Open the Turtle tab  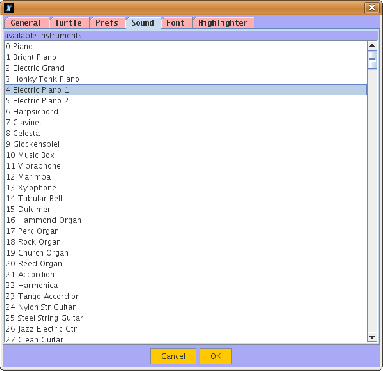69,23
